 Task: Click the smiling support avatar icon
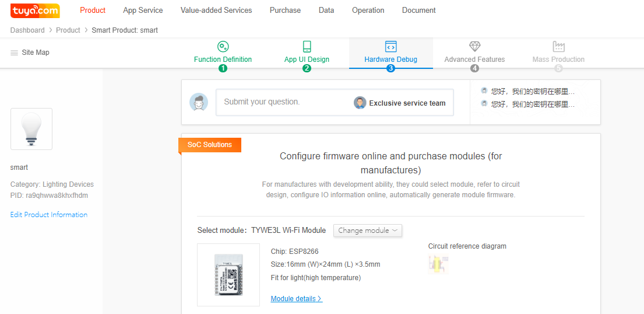(199, 102)
